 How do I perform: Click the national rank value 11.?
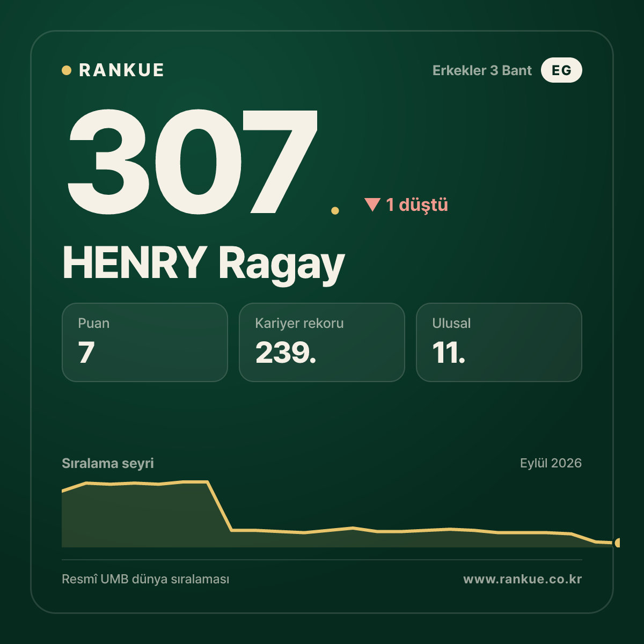[x=449, y=353]
